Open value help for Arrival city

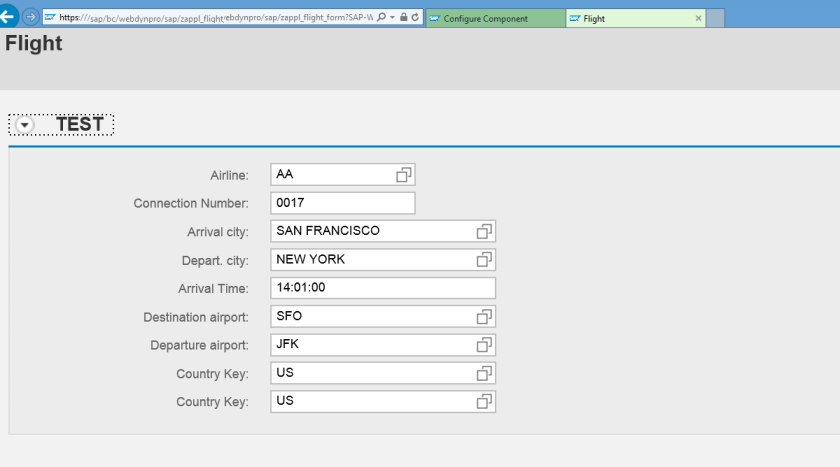484,231
